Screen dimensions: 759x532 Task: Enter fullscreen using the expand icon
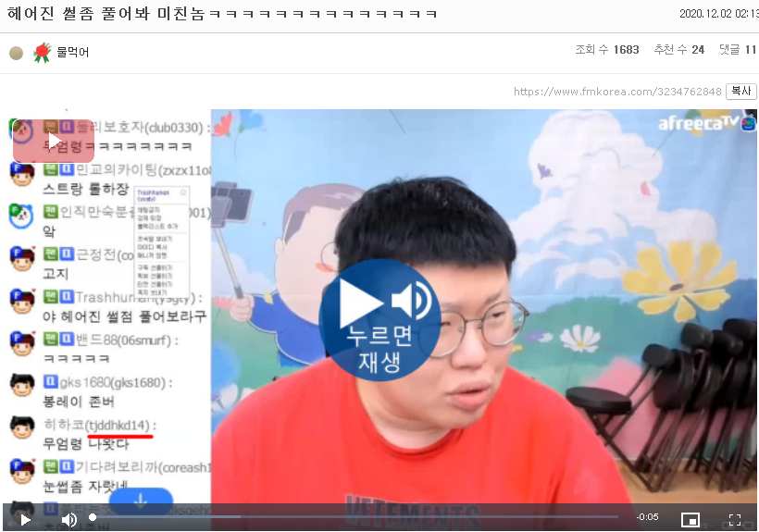coord(735,520)
